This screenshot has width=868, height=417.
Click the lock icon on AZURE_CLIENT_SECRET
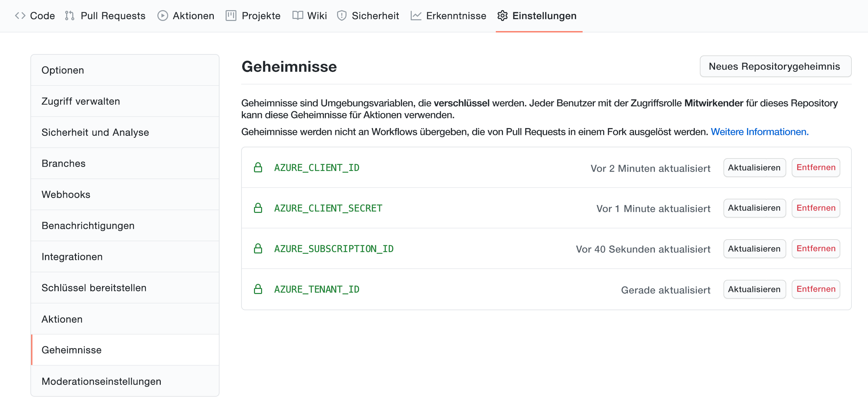[258, 208]
